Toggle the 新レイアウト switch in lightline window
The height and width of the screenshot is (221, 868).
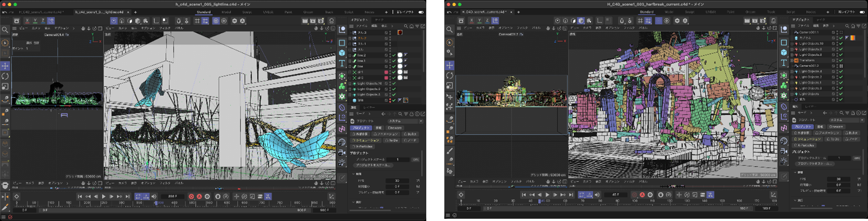[421, 12]
